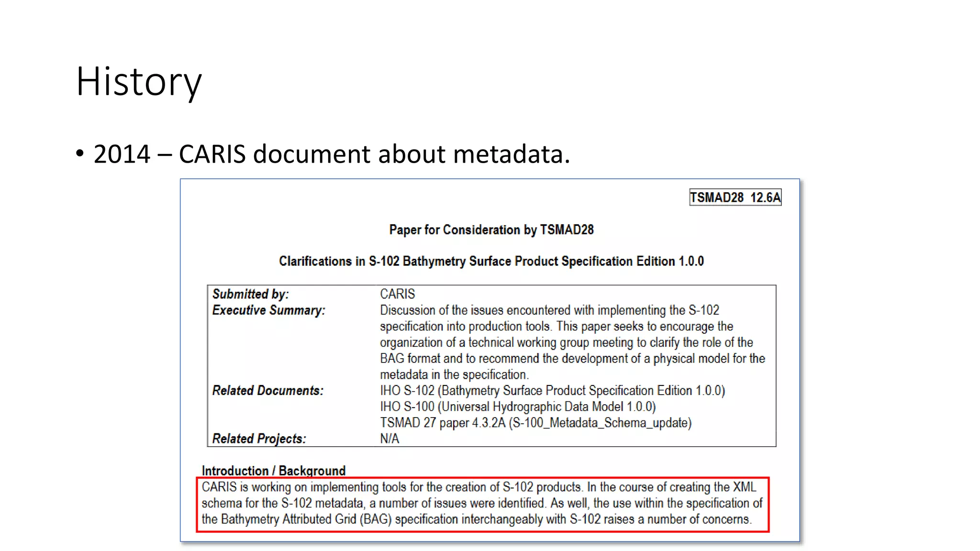Select the 'N/A' related projects value
The width and height of the screenshot is (980, 551).
coord(389,439)
